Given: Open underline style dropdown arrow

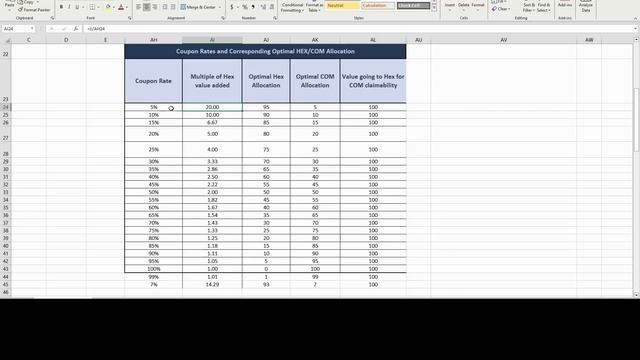Looking at the screenshot, I should 83,7.
